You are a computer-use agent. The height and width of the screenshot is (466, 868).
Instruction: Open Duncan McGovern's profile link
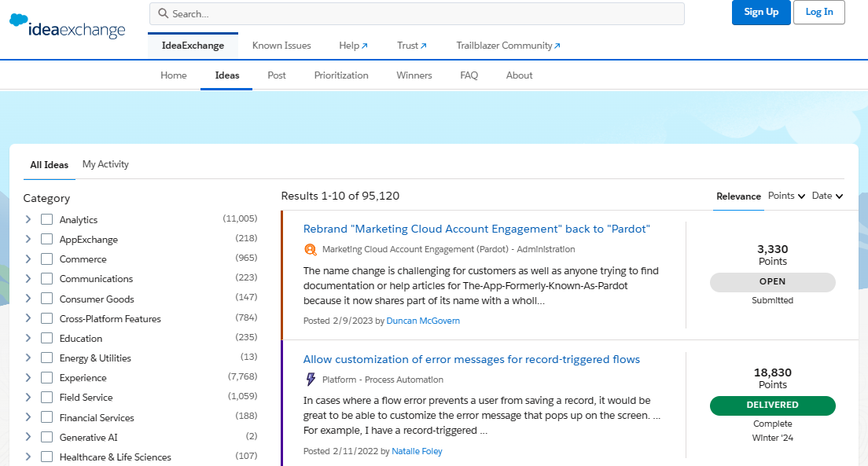click(x=423, y=321)
